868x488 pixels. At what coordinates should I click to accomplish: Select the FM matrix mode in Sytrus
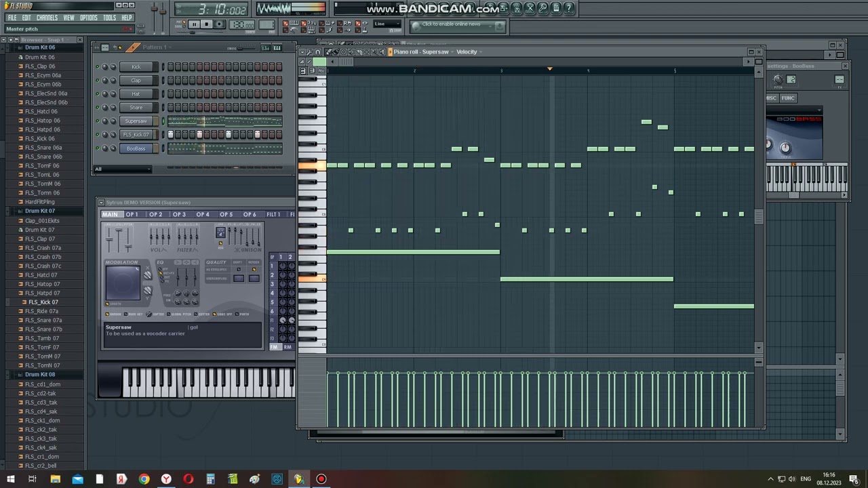(x=276, y=346)
